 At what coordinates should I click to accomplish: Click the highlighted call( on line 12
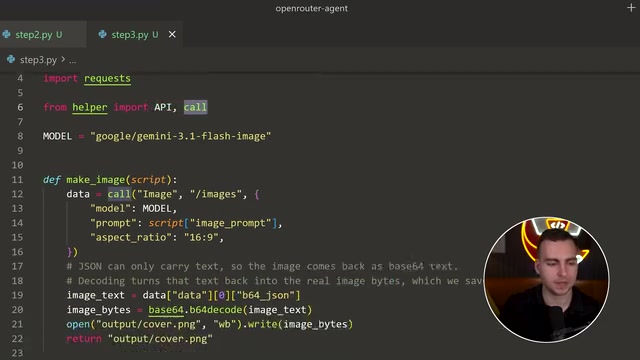(119, 194)
